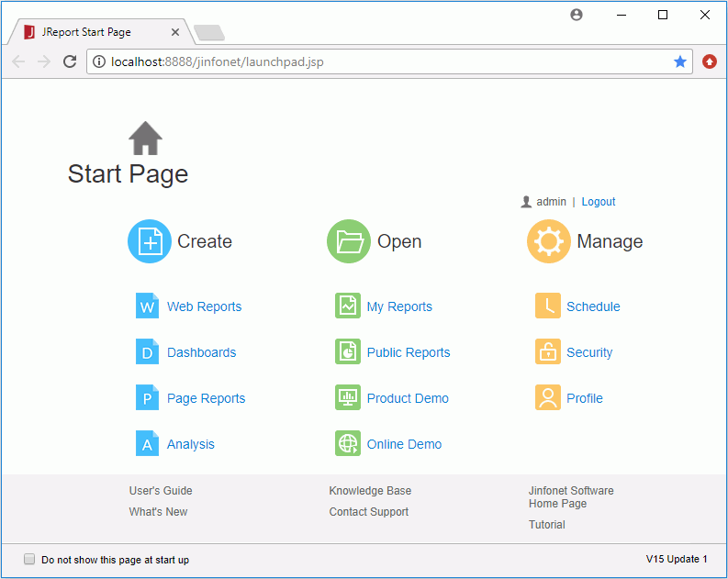This screenshot has height=579, width=728.
Task: Open the Web Reports link
Action: tap(205, 306)
